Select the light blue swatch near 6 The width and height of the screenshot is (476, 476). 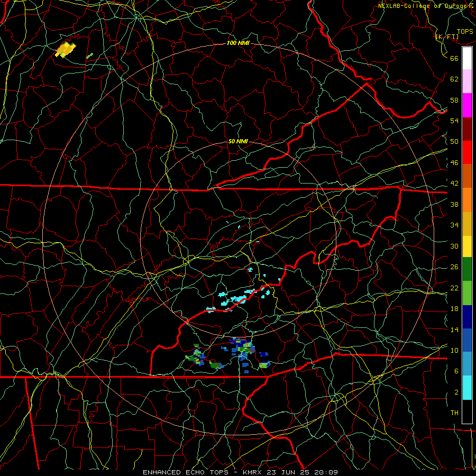pyautogui.click(x=467, y=364)
